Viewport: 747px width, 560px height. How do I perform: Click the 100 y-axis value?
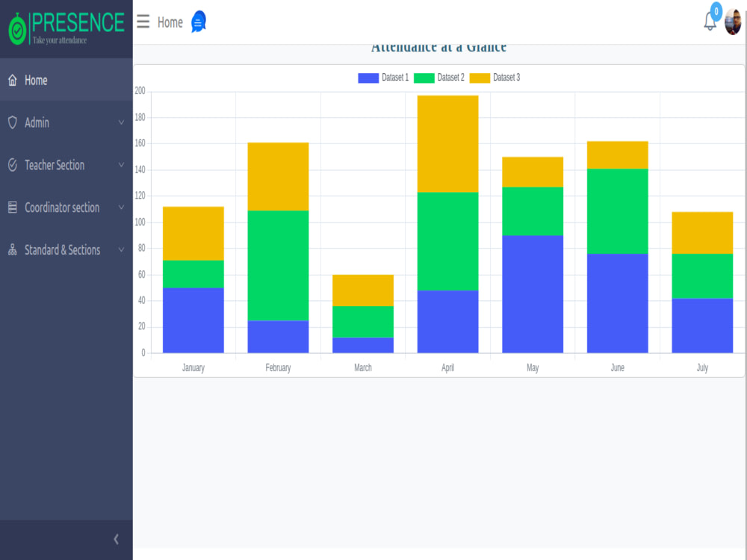click(140, 222)
